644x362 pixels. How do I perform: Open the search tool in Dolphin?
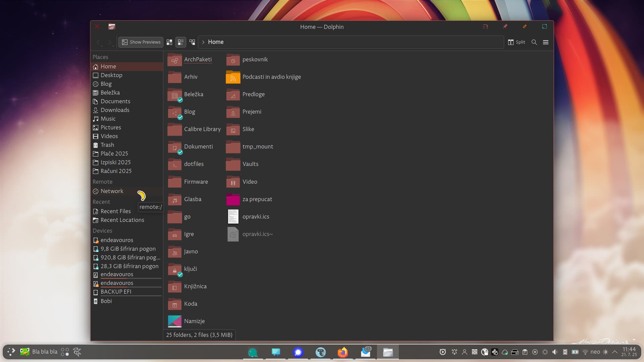[x=534, y=42]
